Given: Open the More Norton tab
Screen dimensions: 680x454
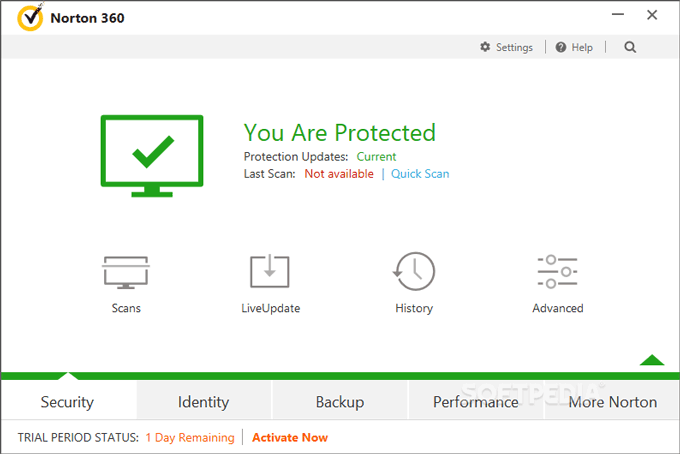Looking at the screenshot, I should click(612, 402).
